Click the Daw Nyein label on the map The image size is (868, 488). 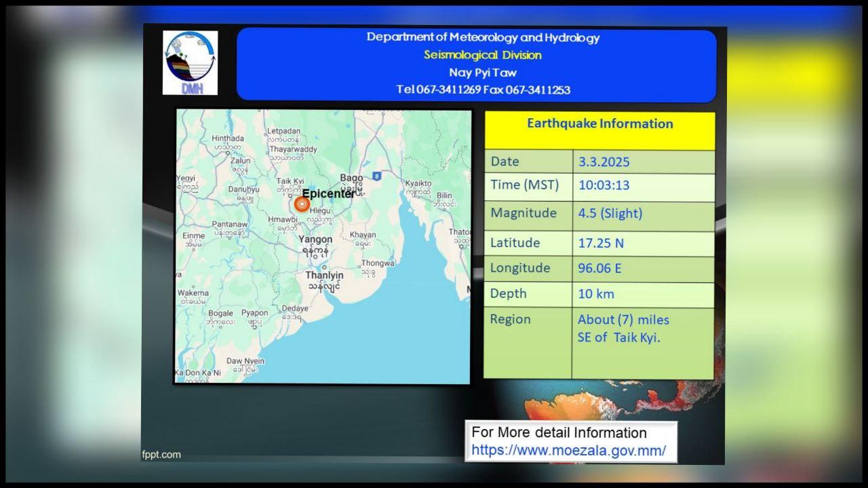coord(245,361)
